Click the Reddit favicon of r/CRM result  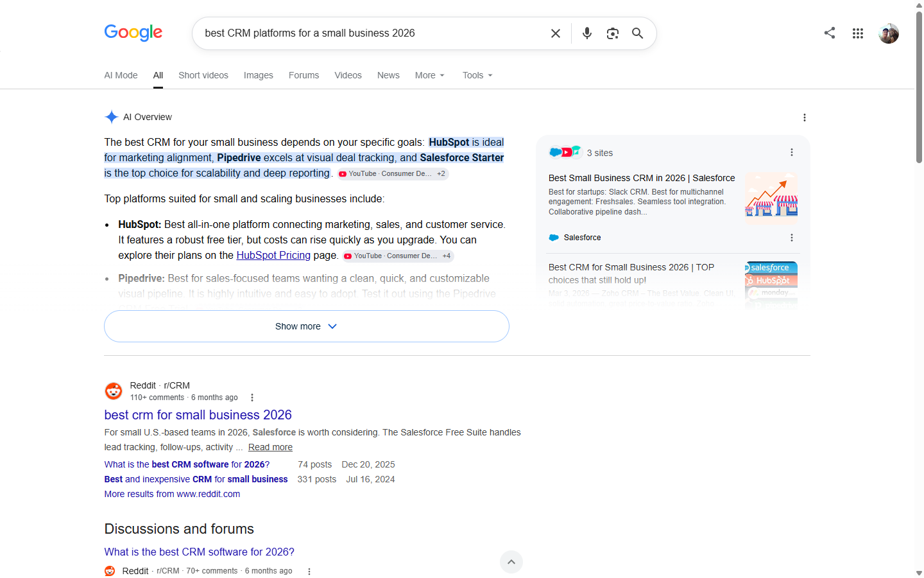(114, 391)
